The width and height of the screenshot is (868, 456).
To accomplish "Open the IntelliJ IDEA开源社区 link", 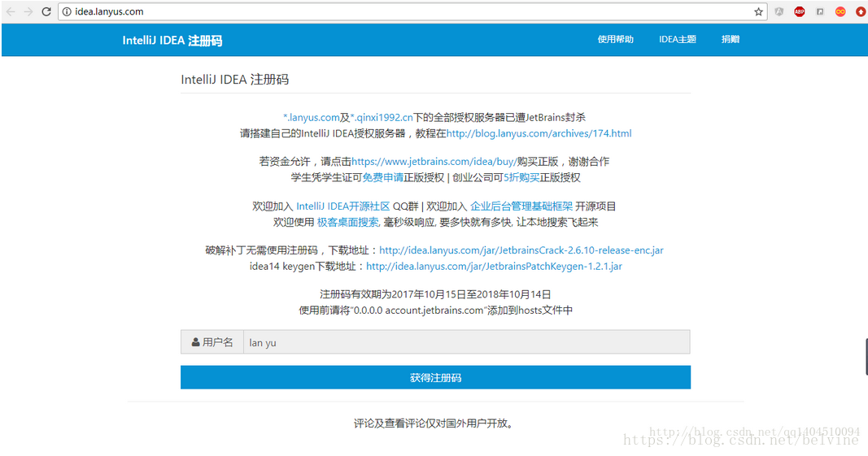I will pos(343,206).
